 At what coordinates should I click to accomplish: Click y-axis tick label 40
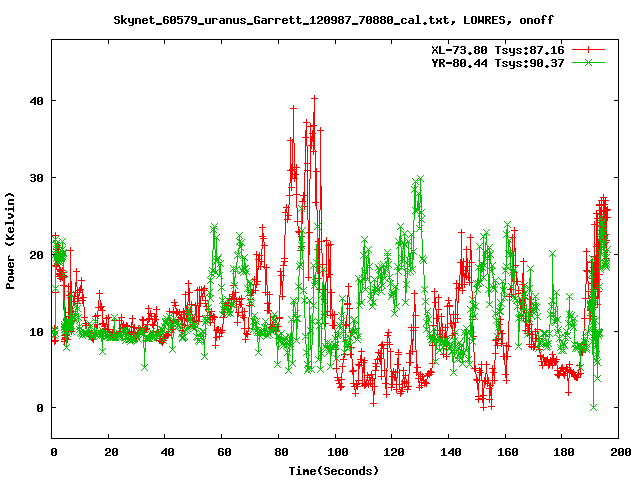point(37,101)
